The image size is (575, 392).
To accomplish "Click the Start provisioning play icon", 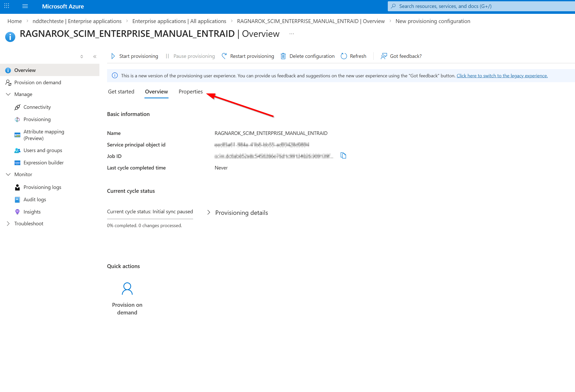I will (x=113, y=56).
